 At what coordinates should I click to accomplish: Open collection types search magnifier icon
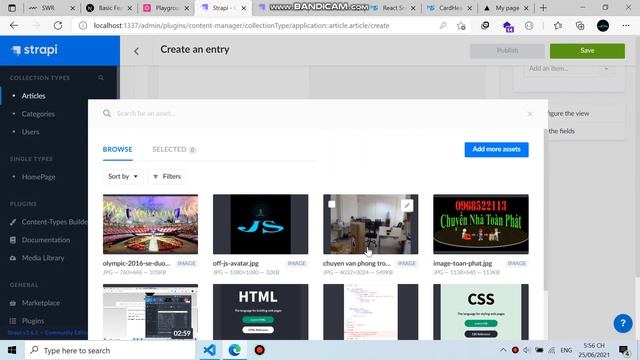pyautogui.click(x=101, y=78)
